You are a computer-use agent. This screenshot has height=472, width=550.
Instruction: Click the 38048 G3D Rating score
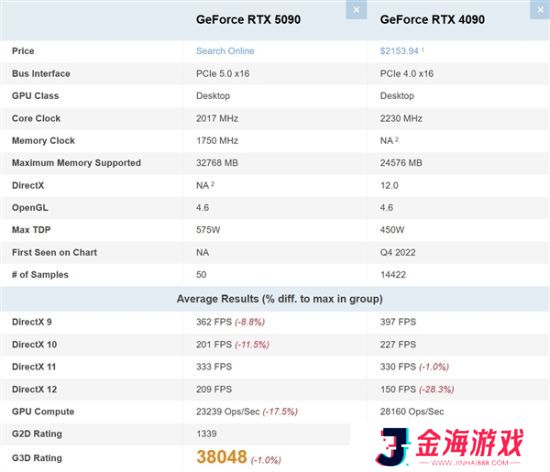click(222, 457)
